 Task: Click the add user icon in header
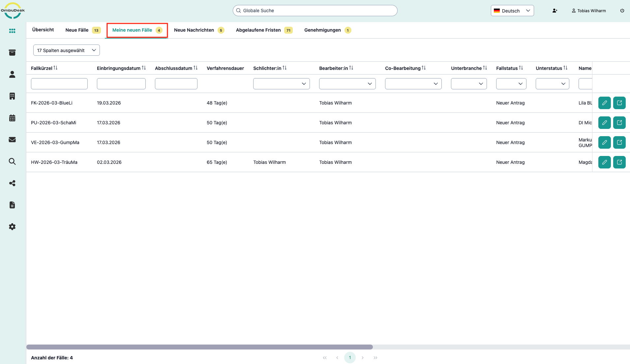555,11
